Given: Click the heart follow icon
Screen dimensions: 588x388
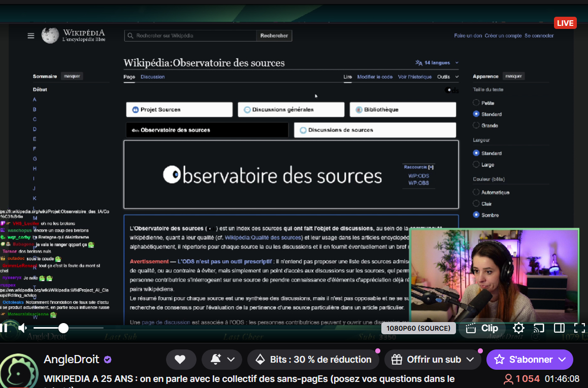Looking at the screenshot, I should point(180,360).
